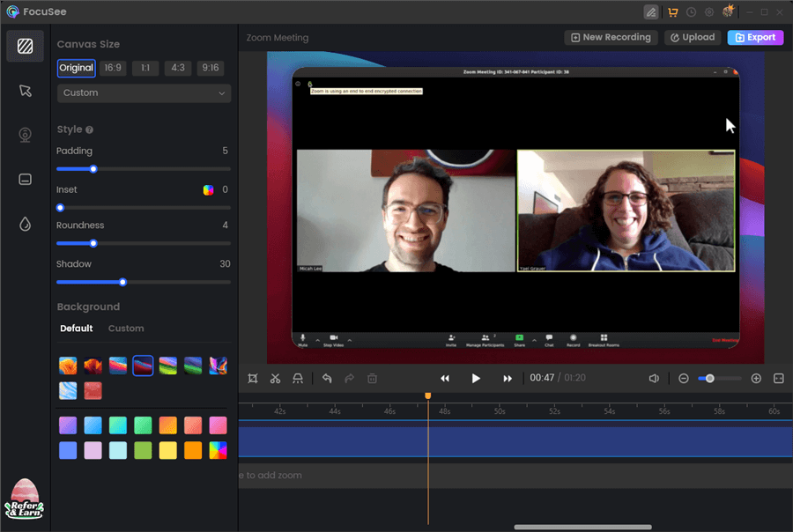Choose the orange gradient swatch

pos(168,425)
